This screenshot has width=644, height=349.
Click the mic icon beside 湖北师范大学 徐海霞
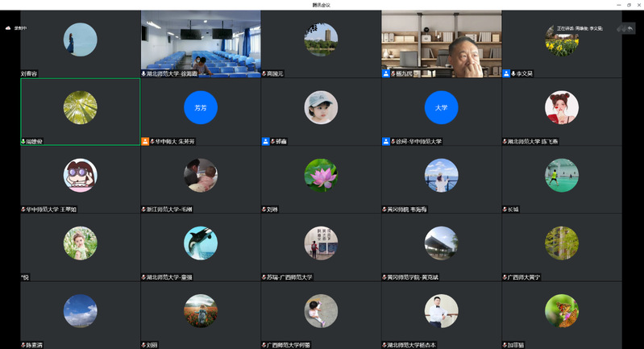click(x=144, y=73)
